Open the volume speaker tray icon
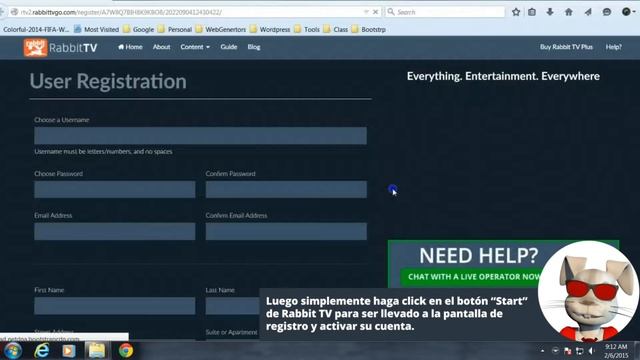The width and height of the screenshot is (640, 360). pyautogui.click(x=592, y=351)
